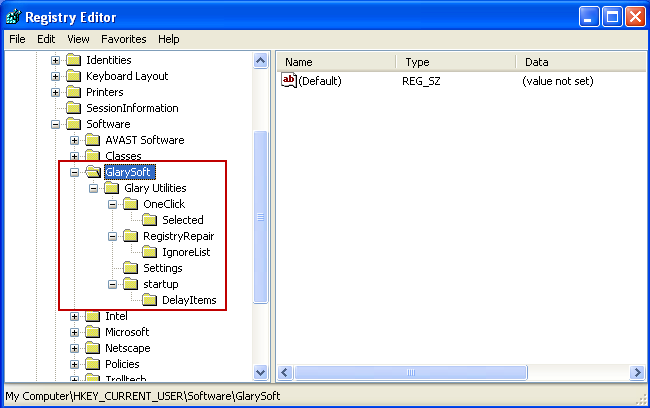The image size is (650, 408).
Task: Click the IgnoreList folder icon
Action: 150,252
